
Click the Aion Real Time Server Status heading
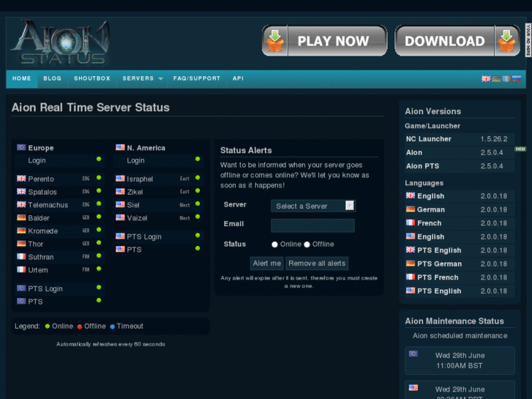tap(91, 108)
